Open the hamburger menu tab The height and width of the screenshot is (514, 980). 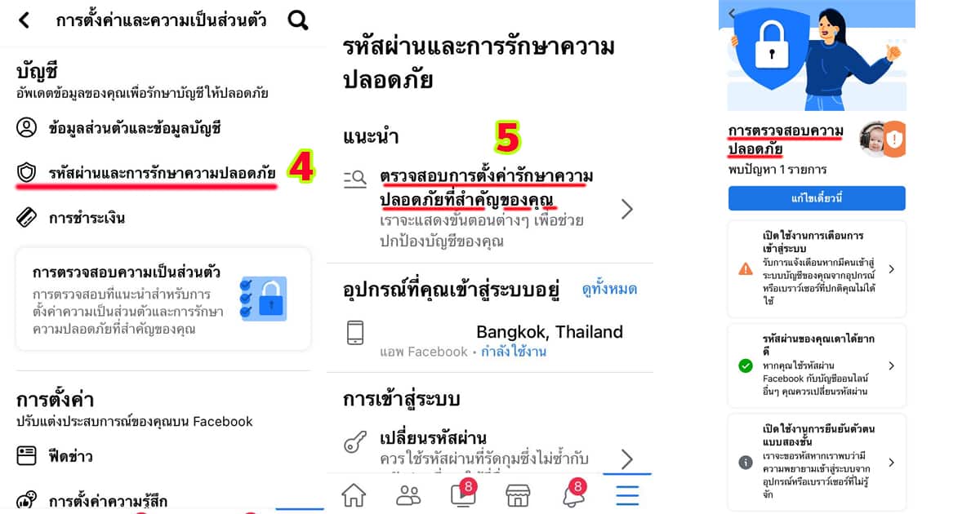(627, 494)
